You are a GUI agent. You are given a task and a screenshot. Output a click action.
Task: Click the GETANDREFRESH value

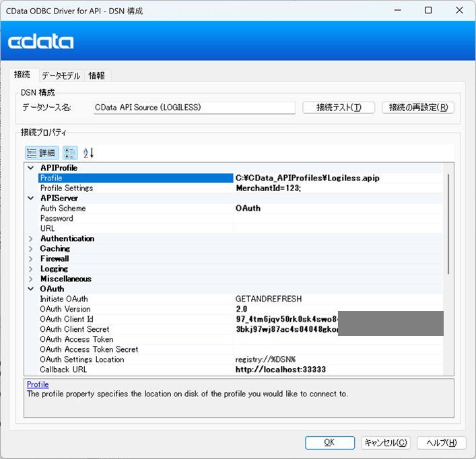[269, 299]
